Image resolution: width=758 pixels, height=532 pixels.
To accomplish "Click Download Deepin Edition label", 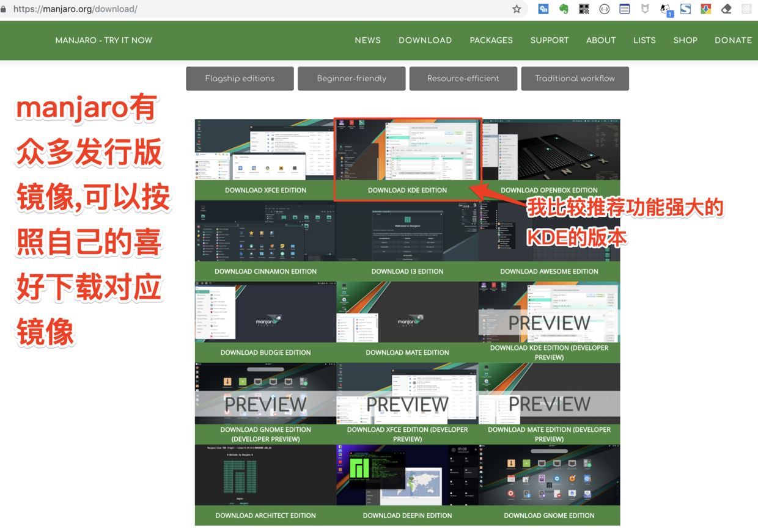I will [x=407, y=516].
